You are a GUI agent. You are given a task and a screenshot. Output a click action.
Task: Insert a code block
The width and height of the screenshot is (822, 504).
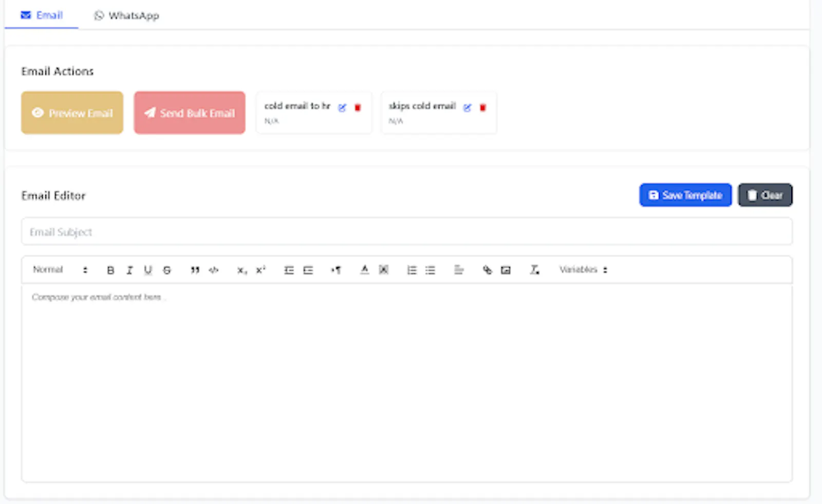(214, 270)
